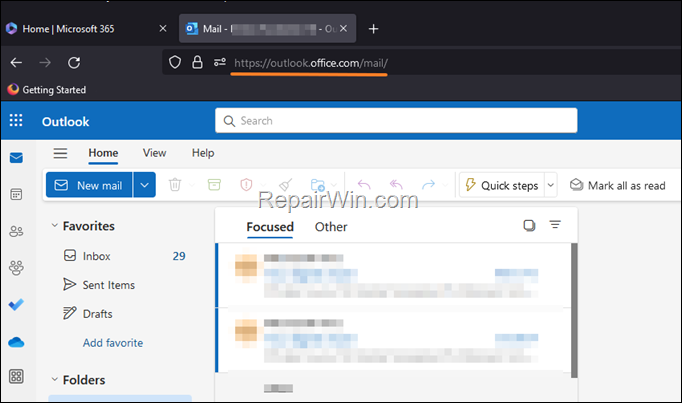Click the browser Back arrow
682x403 pixels.
[x=17, y=63]
